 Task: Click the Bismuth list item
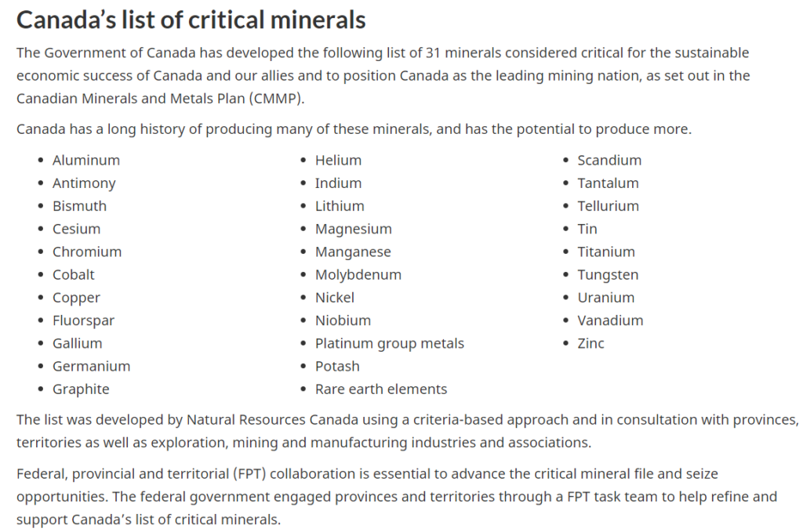79,206
